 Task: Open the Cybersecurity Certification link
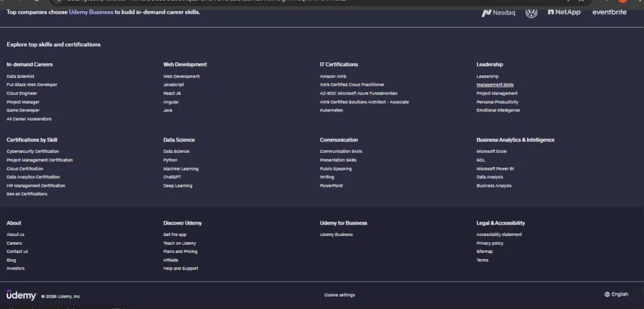tap(33, 152)
